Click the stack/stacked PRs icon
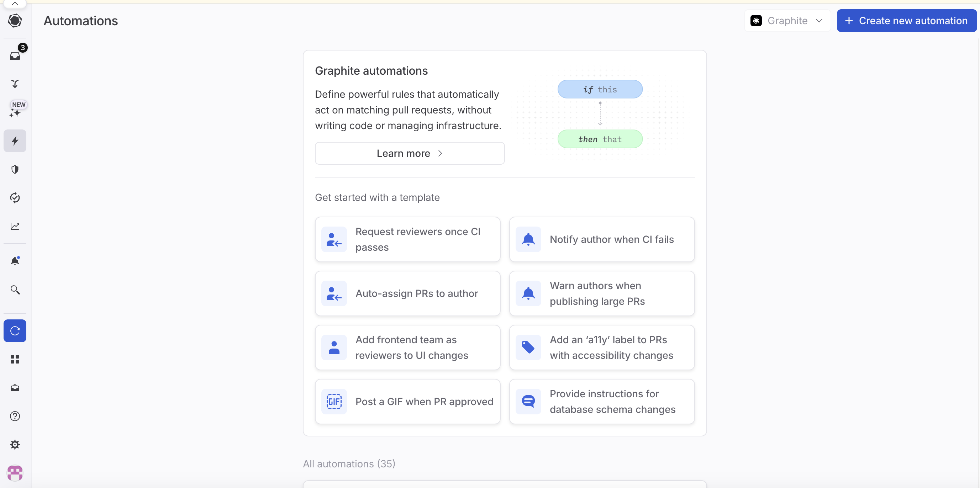 click(16, 83)
